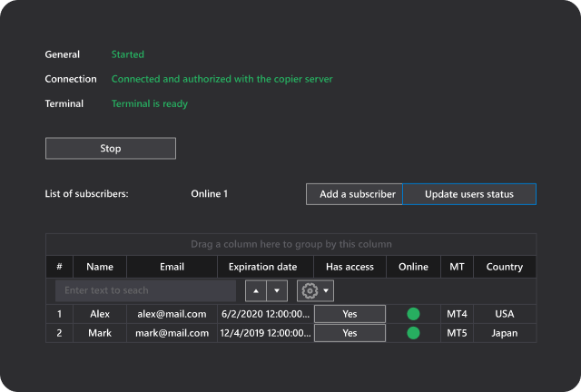Click the Started general status text
The width and height of the screenshot is (581, 392).
coord(128,54)
